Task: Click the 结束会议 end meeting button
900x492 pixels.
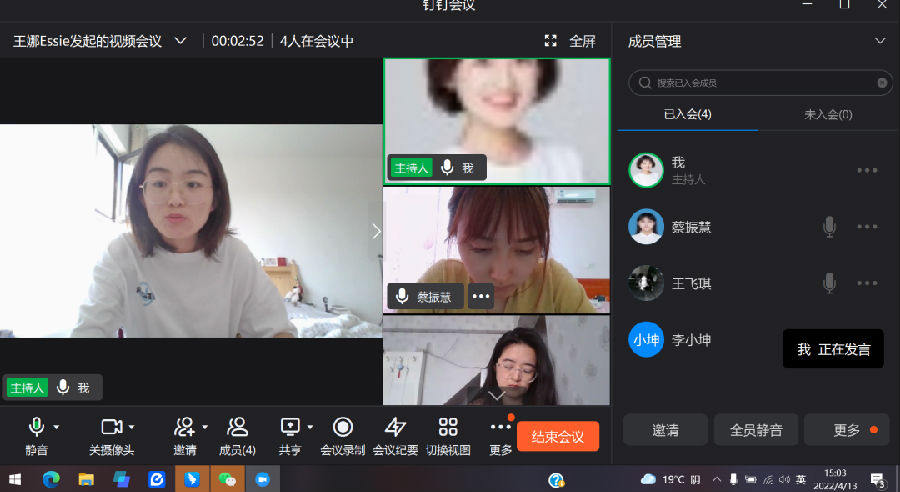Action: tap(558, 436)
